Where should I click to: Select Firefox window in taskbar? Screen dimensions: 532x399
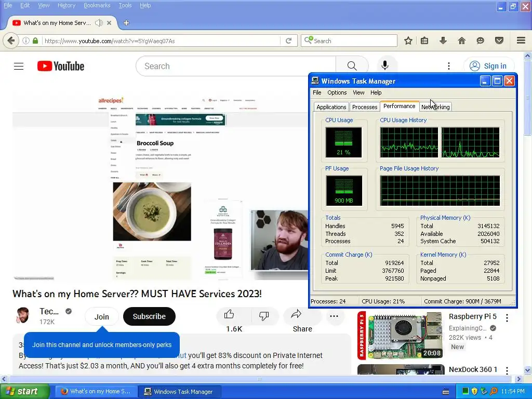click(x=97, y=392)
